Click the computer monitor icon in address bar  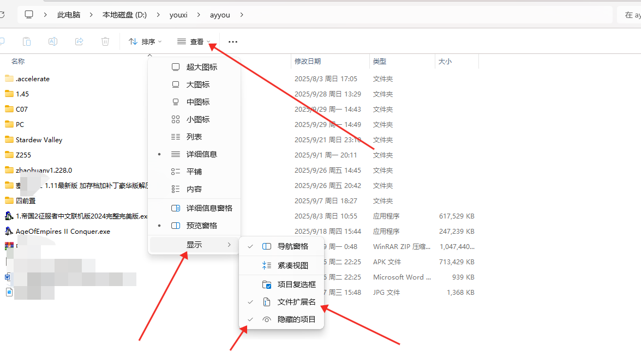tap(29, 15)
